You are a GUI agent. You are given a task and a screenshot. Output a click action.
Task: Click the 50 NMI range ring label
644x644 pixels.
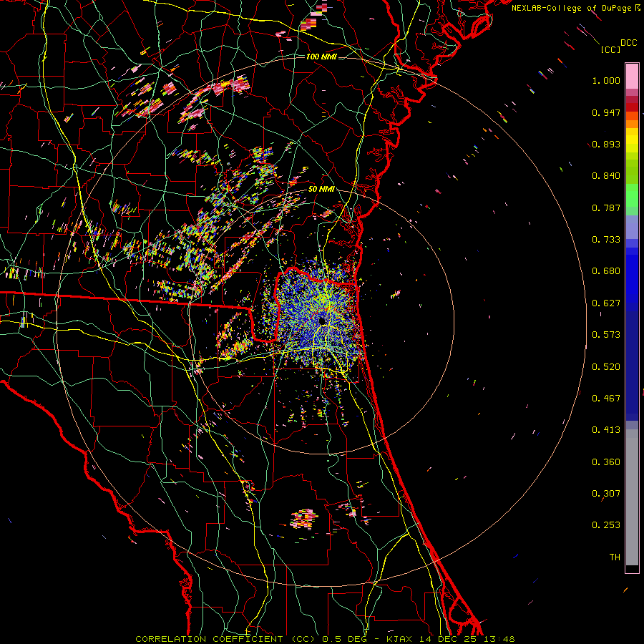click(x=321, y=189)
